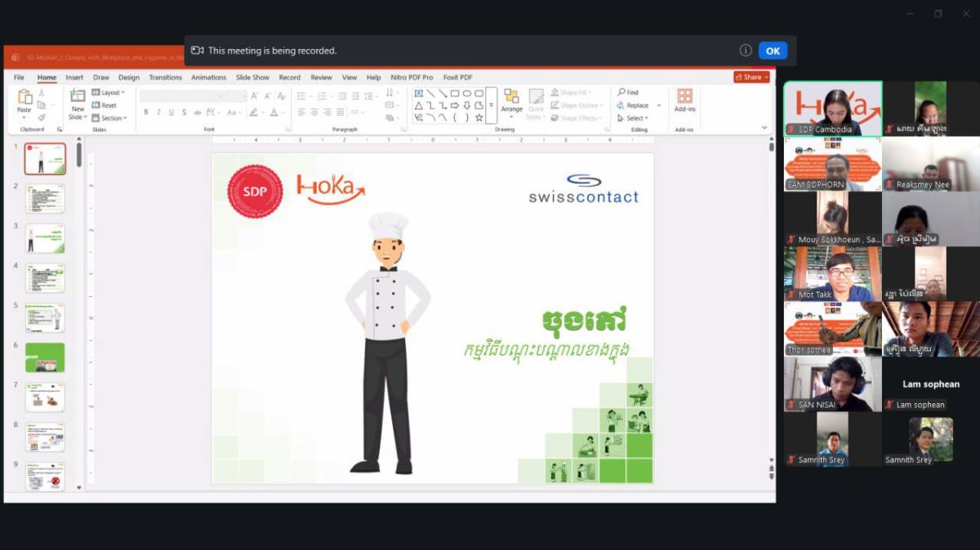980x550 pixels.
Task: Click the SAN NISAI participant tile
Action: click(x=833, y=384)
